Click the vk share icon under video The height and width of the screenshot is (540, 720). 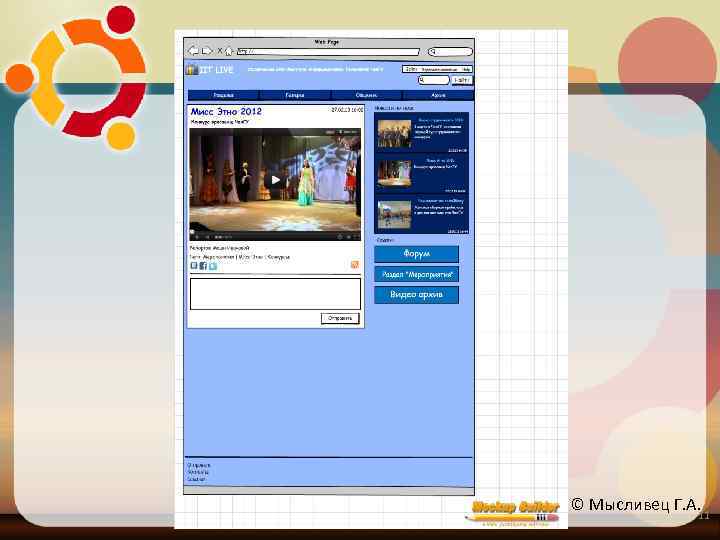194,265
